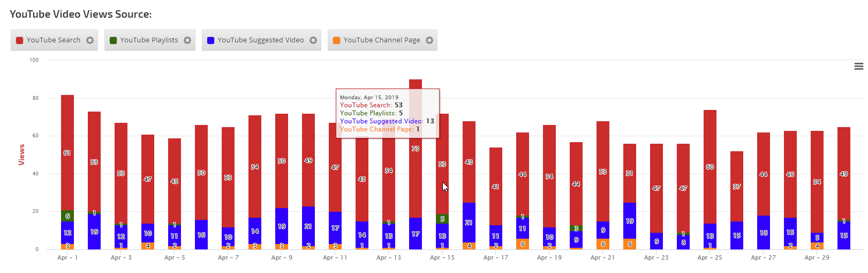Viewport: 868px width, 273px height.
Task: Open settings gear for YouTube Suggested Video
Action: tap(313, 40)
